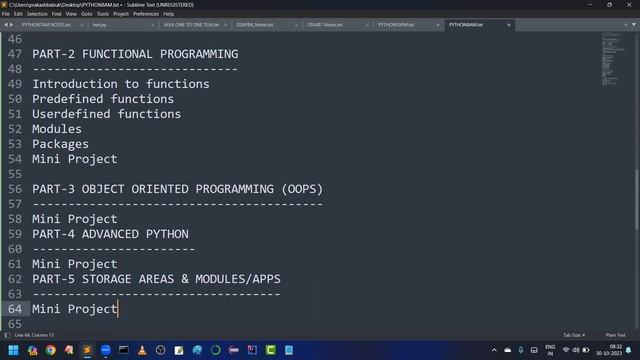Click the Line 64, Column 13 status text
The height and width of the screenshot is (360, 640).
(x=34, y=335)
